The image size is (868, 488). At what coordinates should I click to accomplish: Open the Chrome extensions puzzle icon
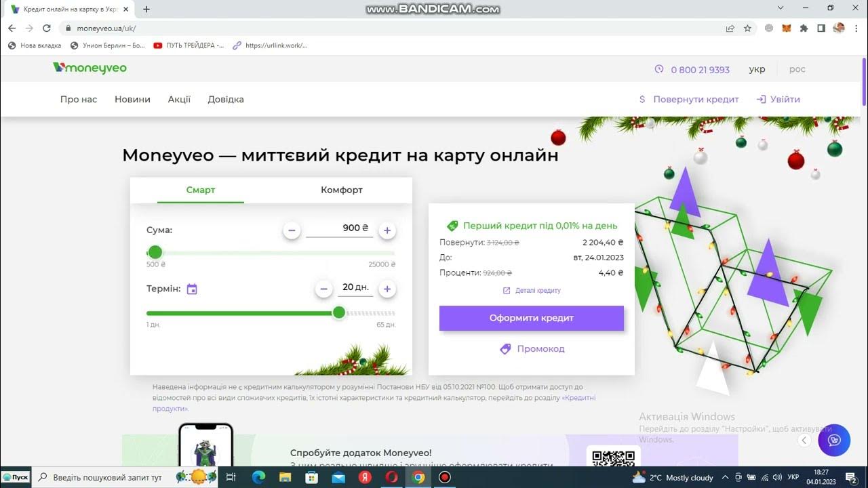point(804,28)
